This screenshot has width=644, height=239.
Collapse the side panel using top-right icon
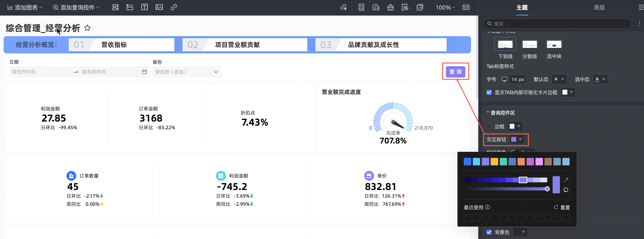pyautogui.click(x=641, y=7)
